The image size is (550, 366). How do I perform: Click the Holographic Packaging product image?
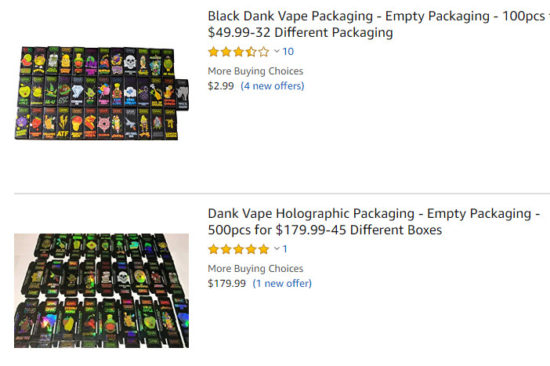[x=101, y=291]
